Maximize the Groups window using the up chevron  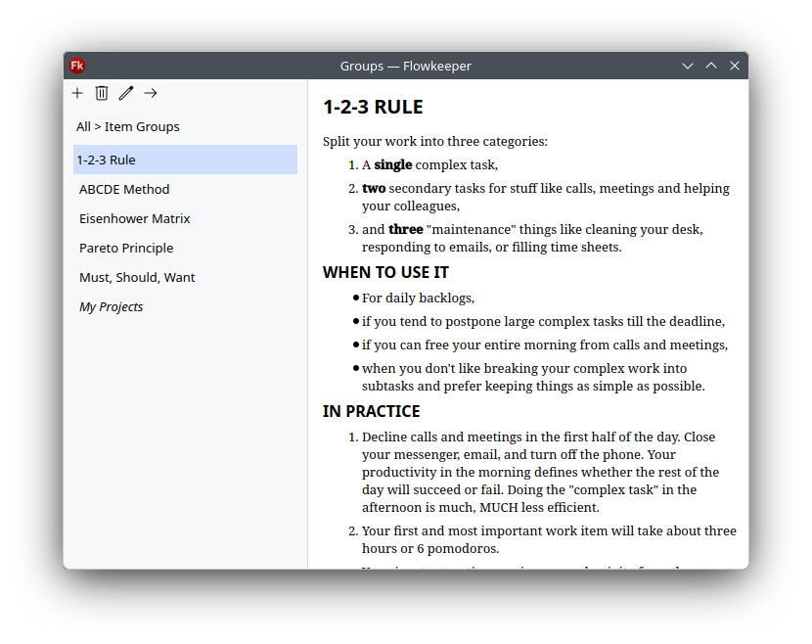(x=711, y=66)
